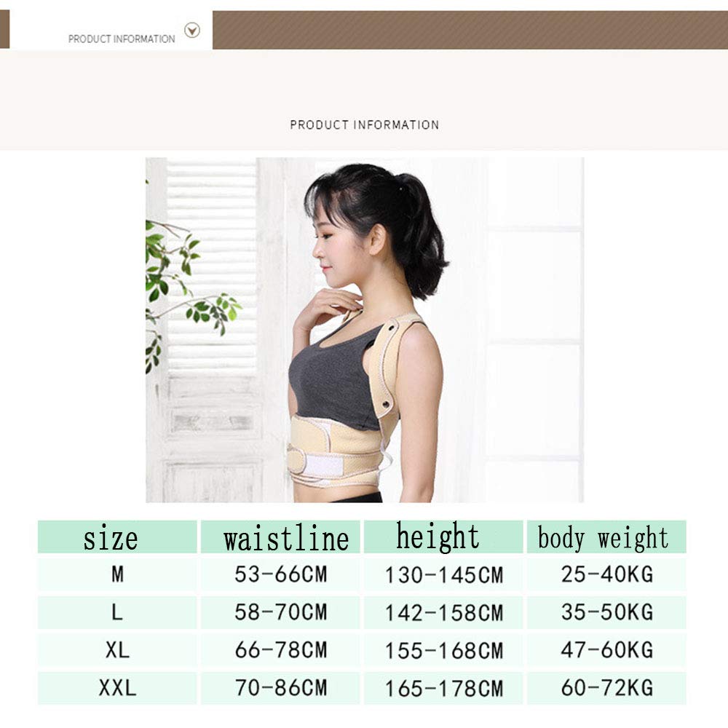
Task: Select the 165-178CM height cell
Action: coord(443,688)
